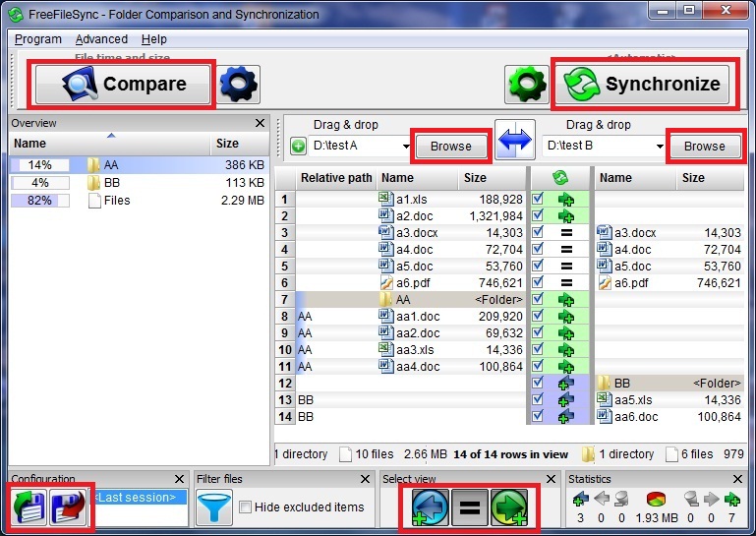
Task: Close the Statistics panel
Action: [x=737, y=479]
